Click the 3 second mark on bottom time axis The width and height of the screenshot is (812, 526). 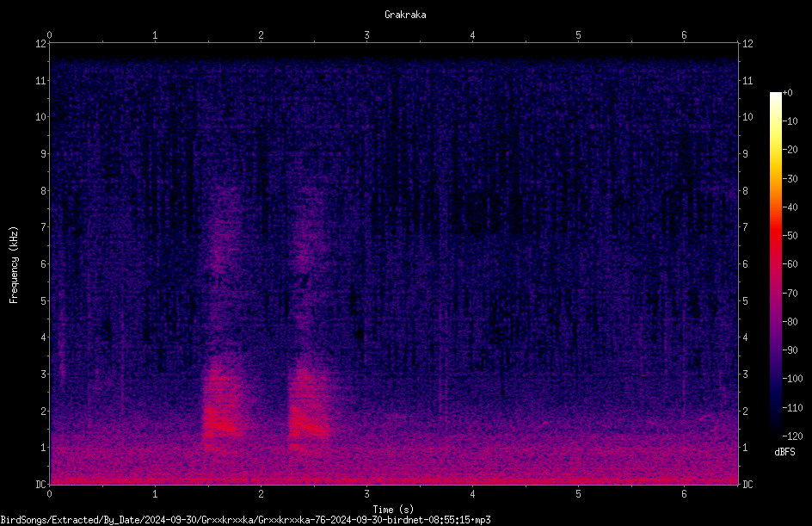(366, 494)
